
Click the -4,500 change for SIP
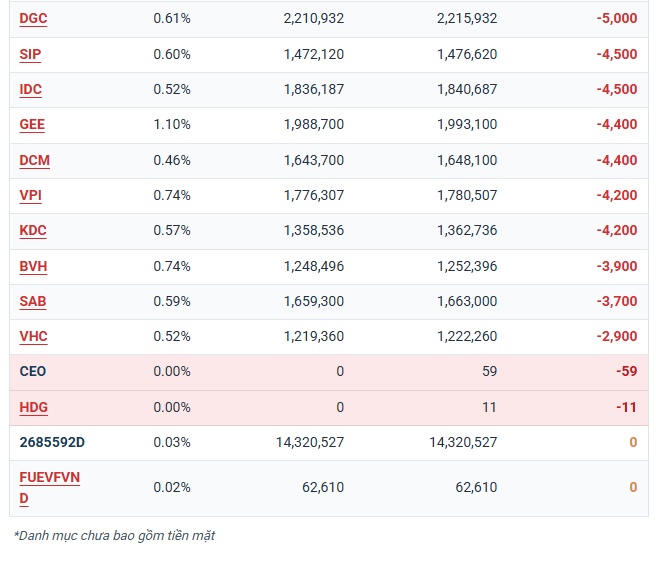click(617, 54)
